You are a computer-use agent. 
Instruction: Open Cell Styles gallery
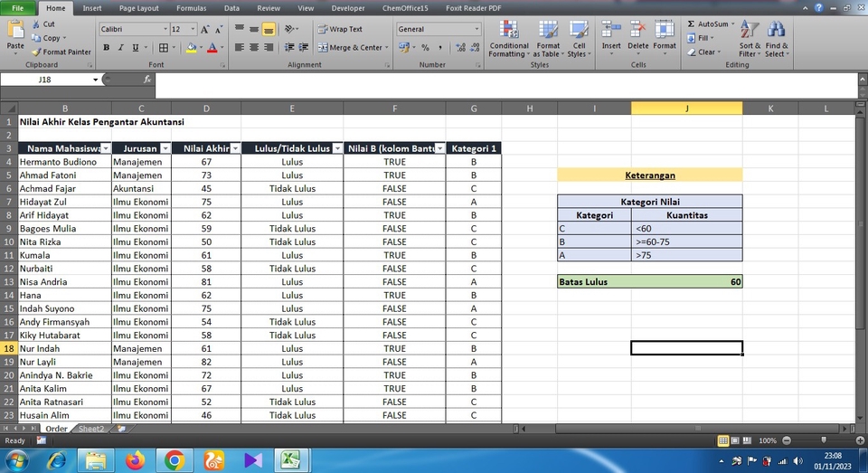click(x=579, y=39)
